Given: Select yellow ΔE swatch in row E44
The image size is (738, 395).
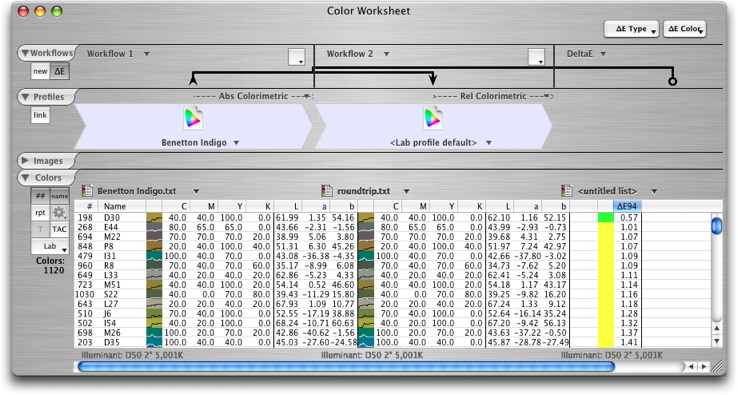Looking at the screenshot, I should [x=606, y=227].
